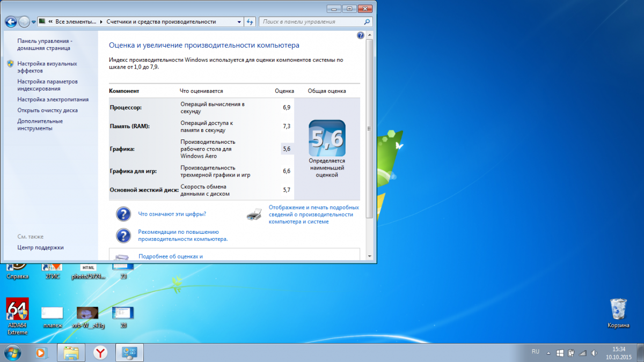Click the search magnifier icon
Image resolution: width=644 pixels, height=362 pixels.
point(367,22)
